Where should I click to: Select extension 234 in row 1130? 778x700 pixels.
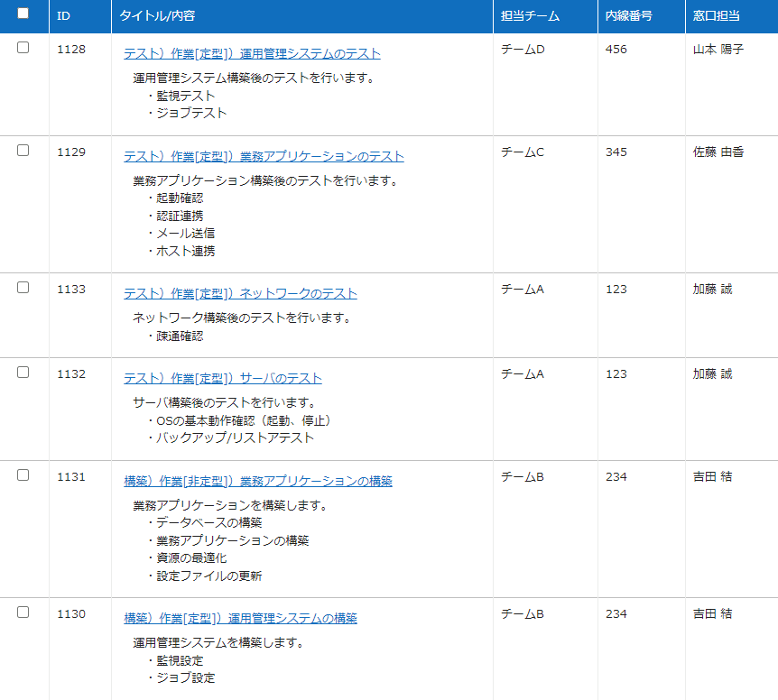(616, 613)
